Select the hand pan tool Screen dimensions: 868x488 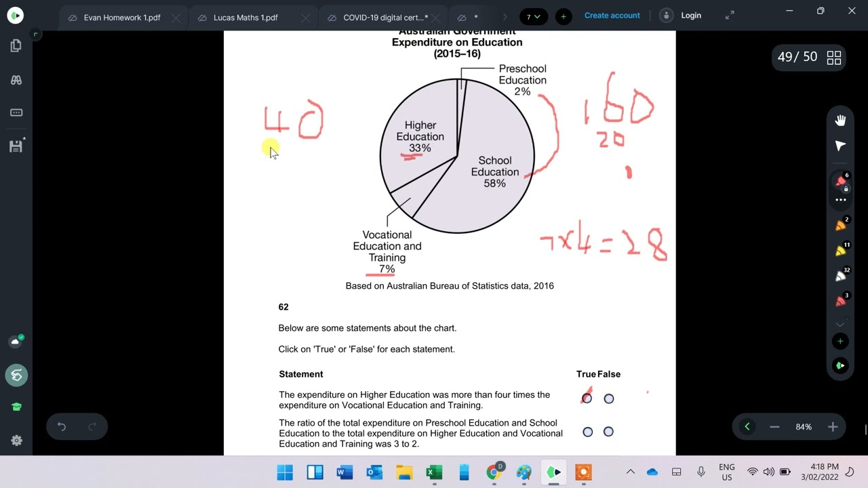[840, 120]
